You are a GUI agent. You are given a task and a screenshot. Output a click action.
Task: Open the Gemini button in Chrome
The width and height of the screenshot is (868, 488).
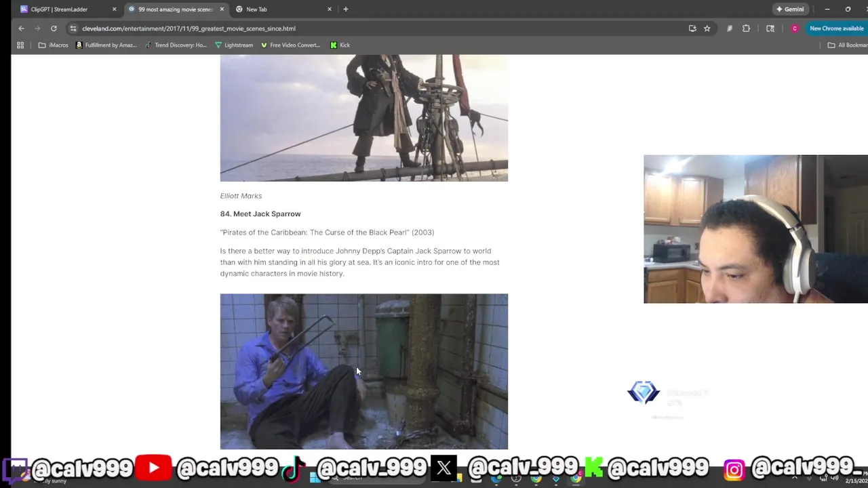[x=790, y=9]
